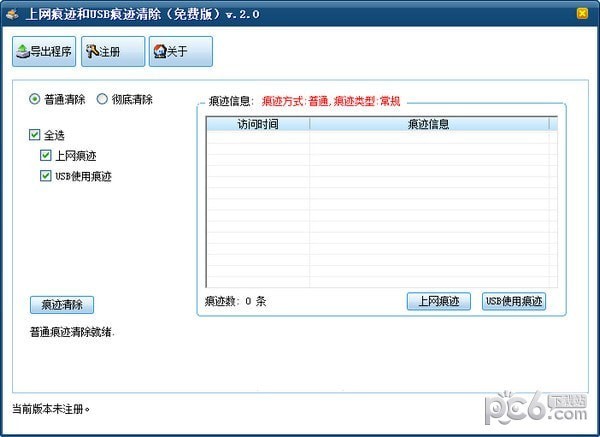Click the 痕迹数 count label

(x=236, y=301)
